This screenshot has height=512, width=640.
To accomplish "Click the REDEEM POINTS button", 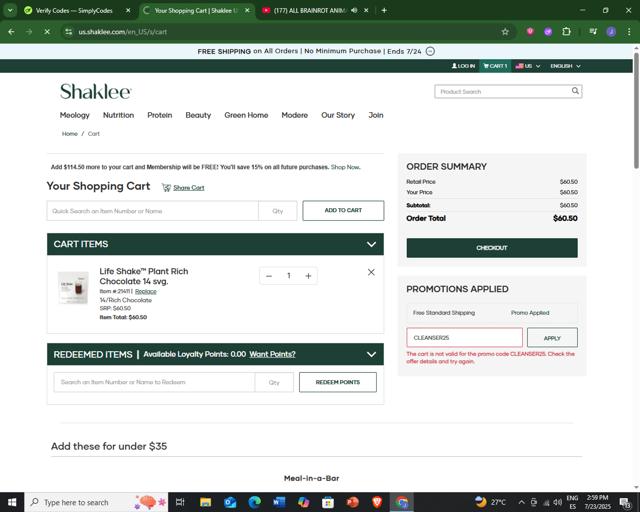I will point(338,382).
